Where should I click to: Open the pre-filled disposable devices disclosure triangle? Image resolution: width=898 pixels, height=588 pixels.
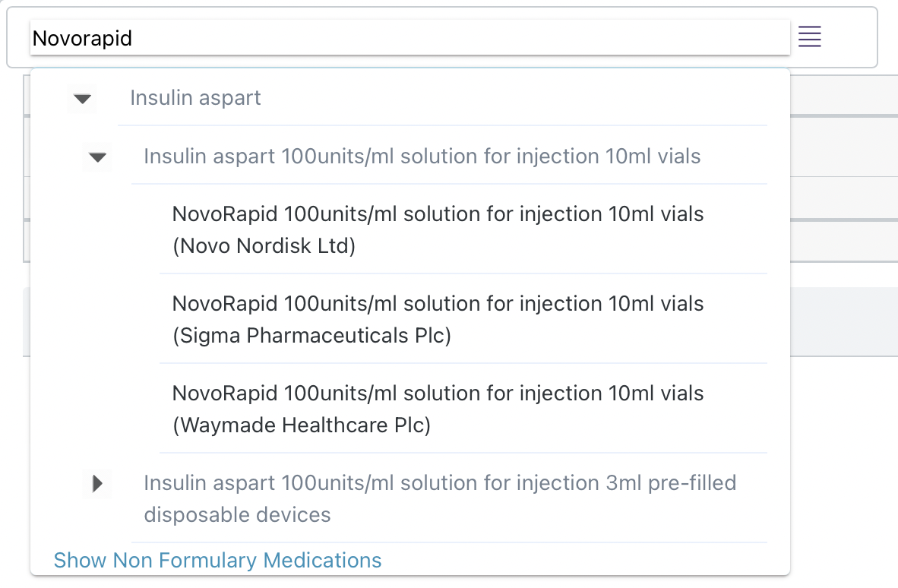(97, 483)
